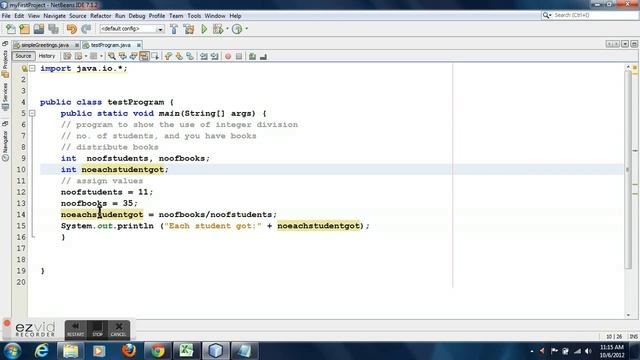Click the Last Edit editor toolbar icon
Image resolution: width=640 pixels, height=360 pixels.
[x=67, y=56]
